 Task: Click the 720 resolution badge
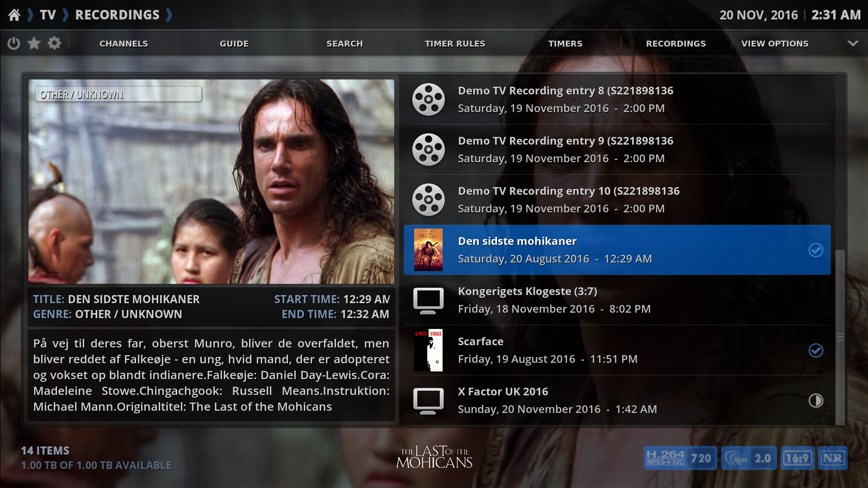pyautogui.click(x=701, y=458)
